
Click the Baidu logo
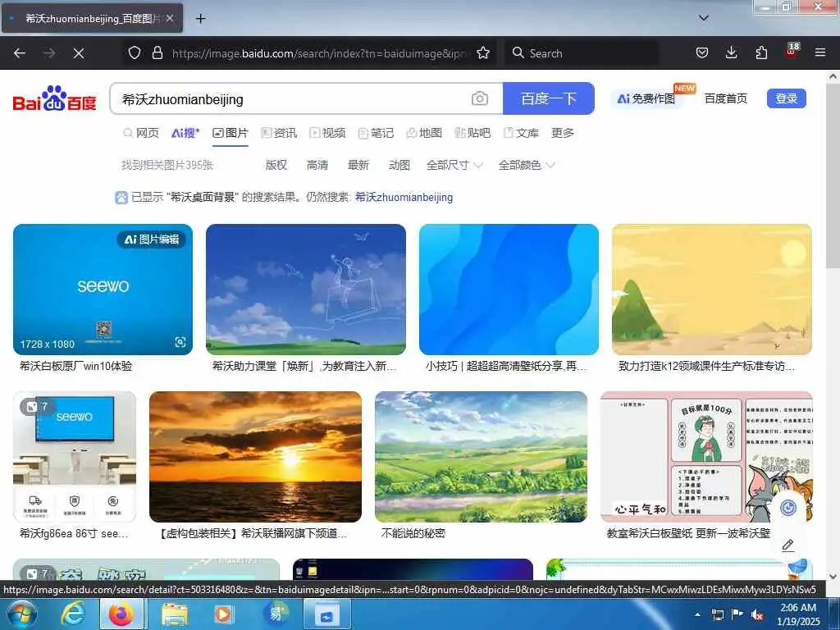click(x=54, y=98)
